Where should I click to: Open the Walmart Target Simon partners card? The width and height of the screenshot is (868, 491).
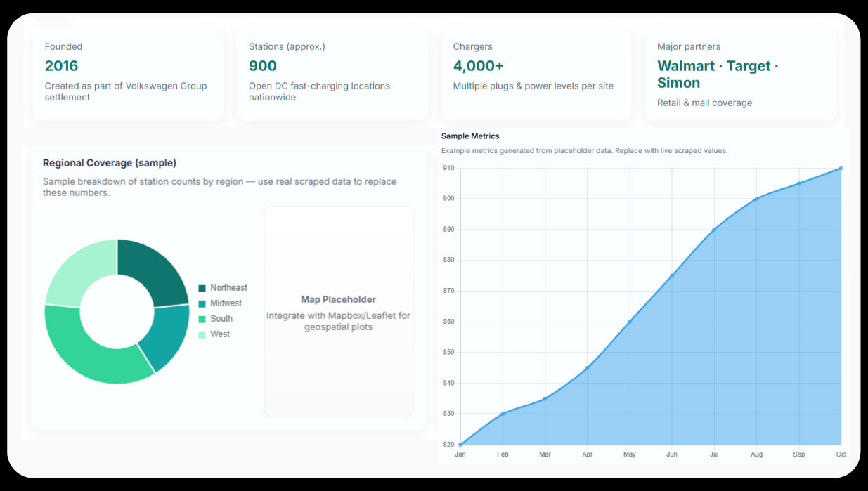[740, 74]
